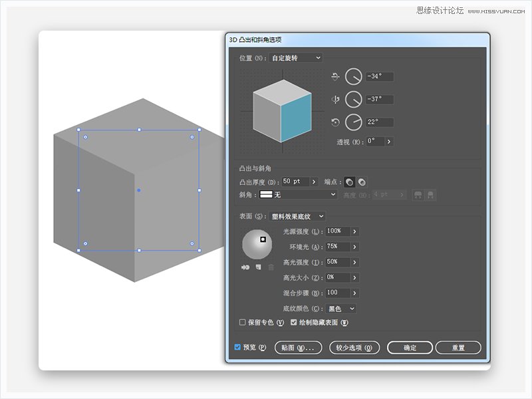Click the Z-axis rotation dial
Viewport: 532px width, 399px height.
[x=354, y=122]
